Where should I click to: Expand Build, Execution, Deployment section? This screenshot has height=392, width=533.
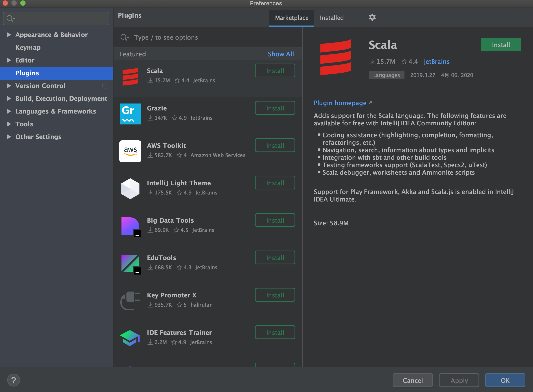(9, 99)
